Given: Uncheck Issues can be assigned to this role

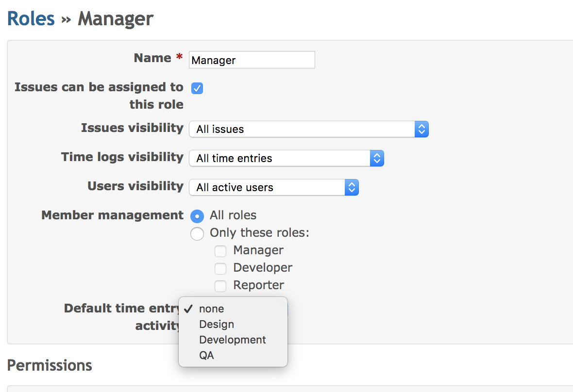Looking at the screenshot, I should point(197,88).
